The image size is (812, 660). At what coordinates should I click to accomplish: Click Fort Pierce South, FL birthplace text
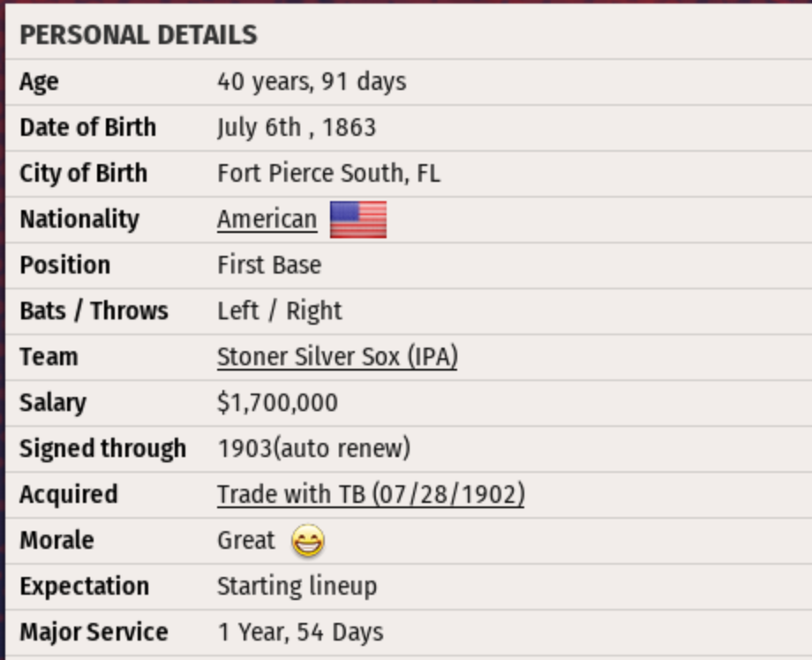328,174
